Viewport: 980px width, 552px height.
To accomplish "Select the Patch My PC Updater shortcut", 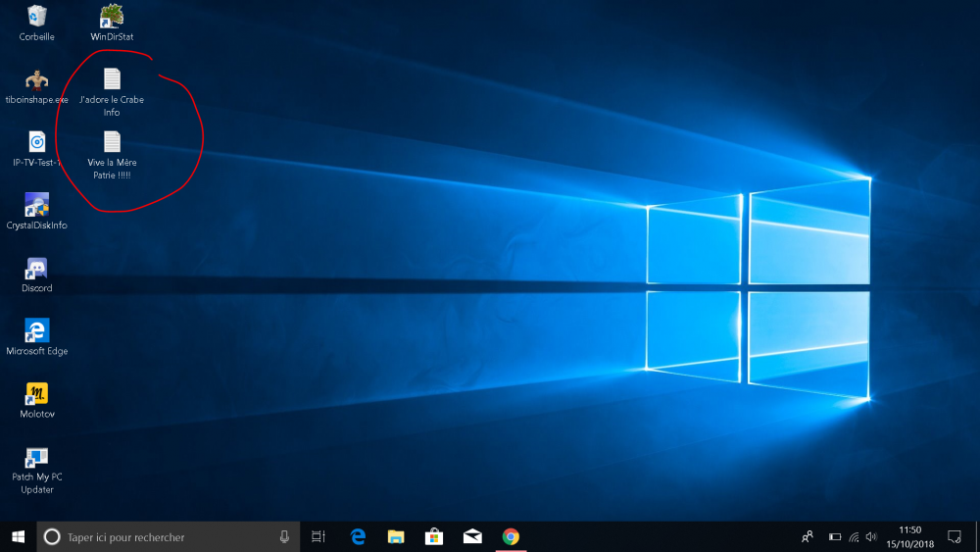I will pyautogui.click(x=36, y=457).
